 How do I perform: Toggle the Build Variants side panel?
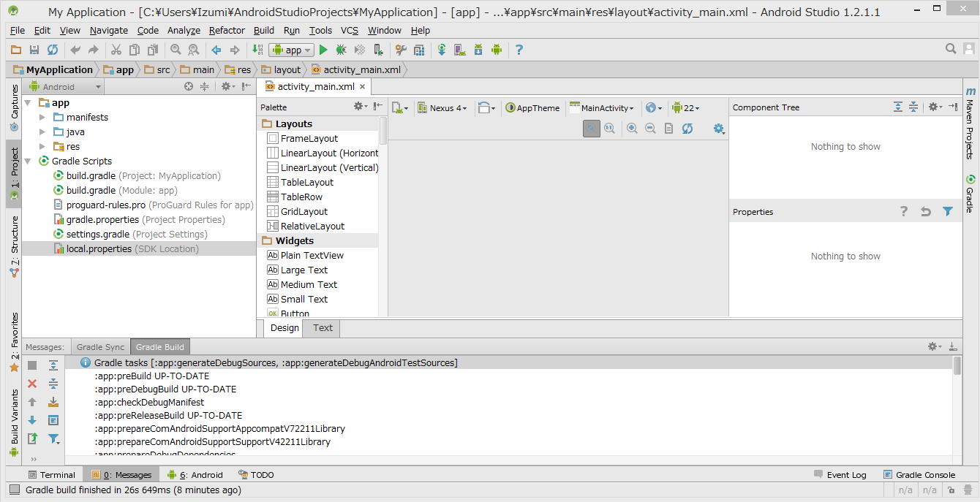(x=13, y=422)
